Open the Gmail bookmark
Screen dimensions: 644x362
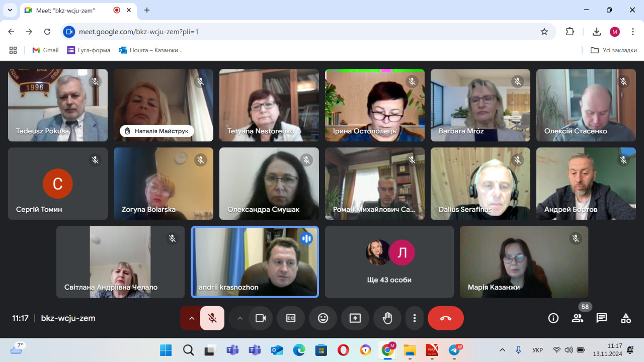45,50
